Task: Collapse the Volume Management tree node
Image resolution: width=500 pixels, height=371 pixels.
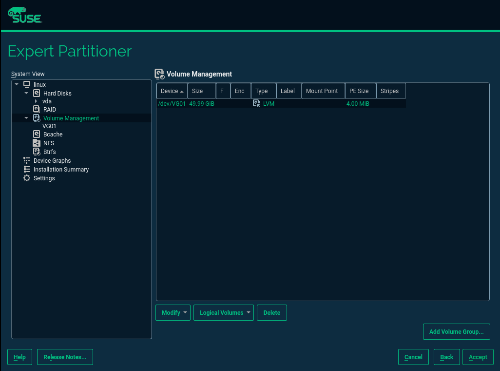Action: 27,118
